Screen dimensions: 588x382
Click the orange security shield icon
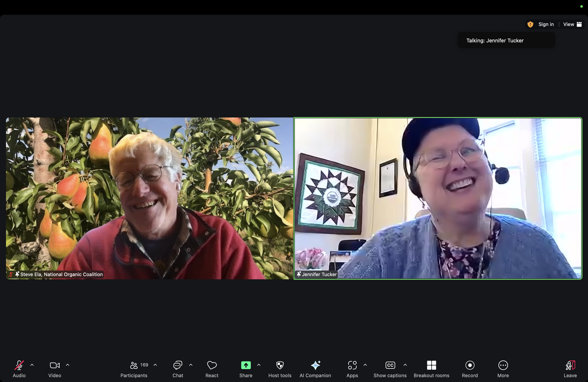[530, 24]
